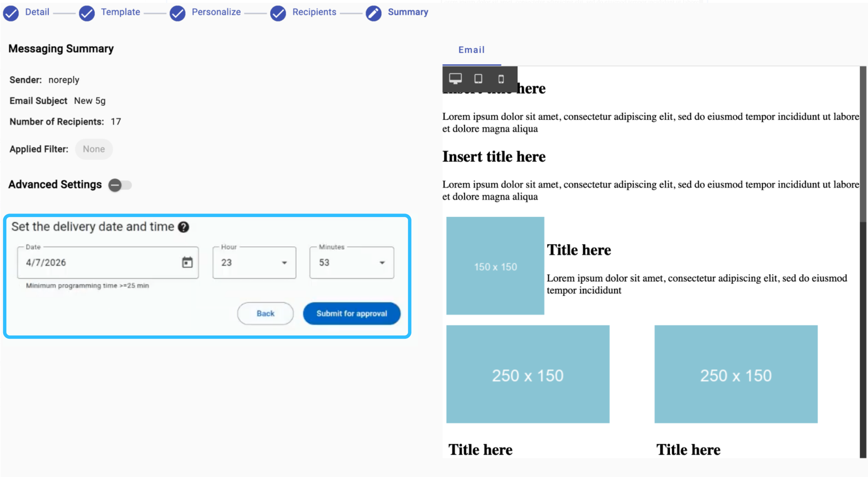
Task: Click the None applied filter chip
Action: tap(94, 149)
